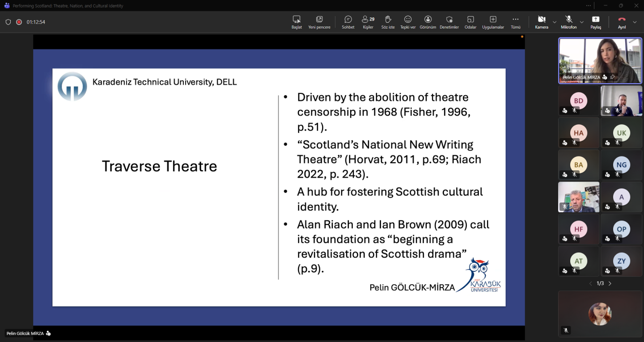Open the Sohbet chat panel

click(x=348, y=22)
